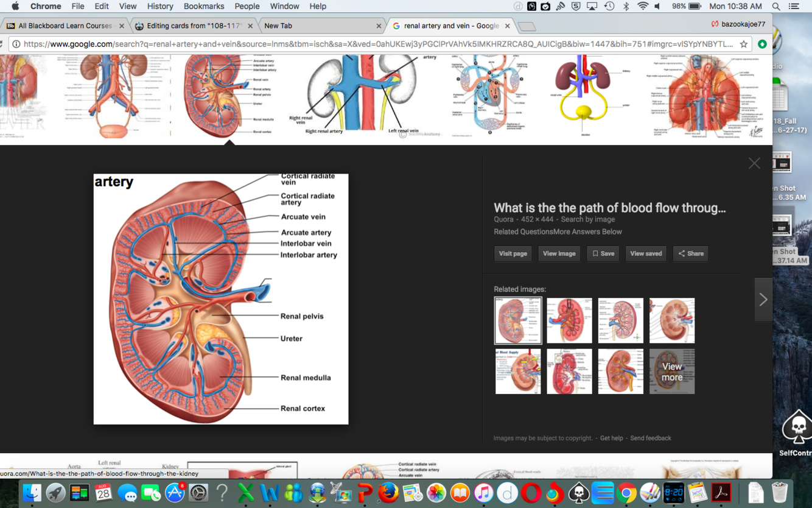Screen dimensions: 812x508
Task: Click the green upload-arrow extension icon
Action: 762,44
